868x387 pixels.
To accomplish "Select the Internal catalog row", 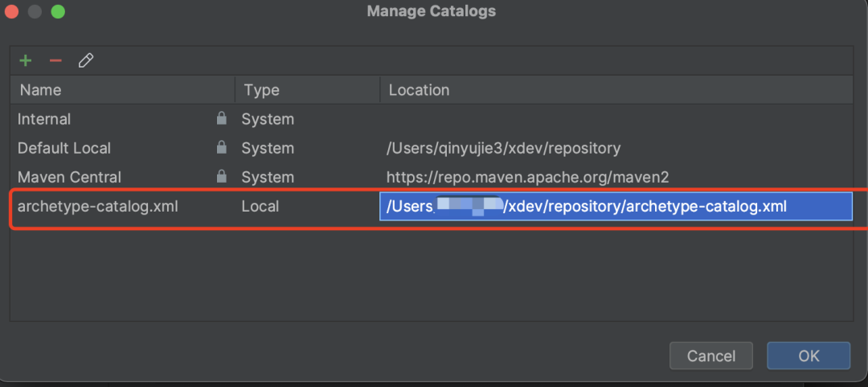I will pyautogui.click(x=44, y=119).
